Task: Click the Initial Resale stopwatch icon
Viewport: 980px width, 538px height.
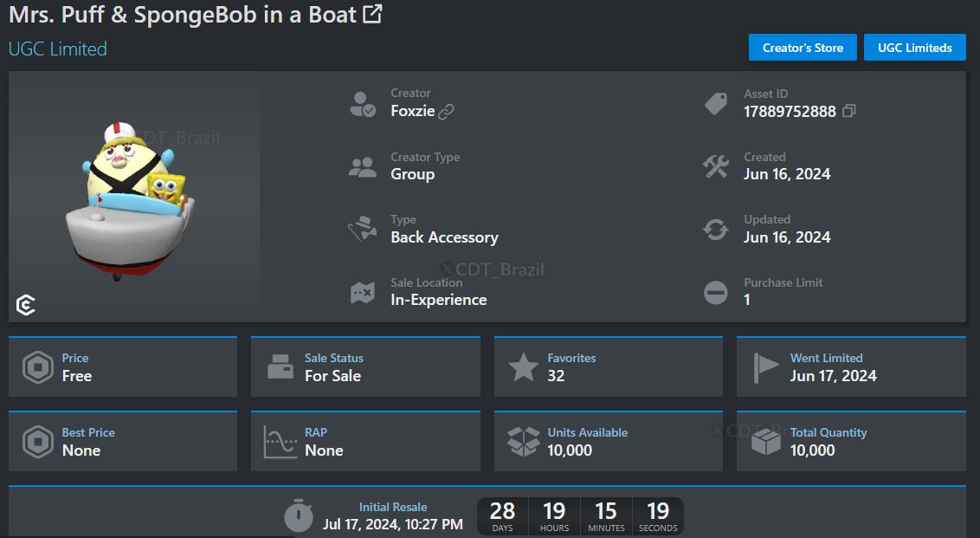Action: (298, 515)
